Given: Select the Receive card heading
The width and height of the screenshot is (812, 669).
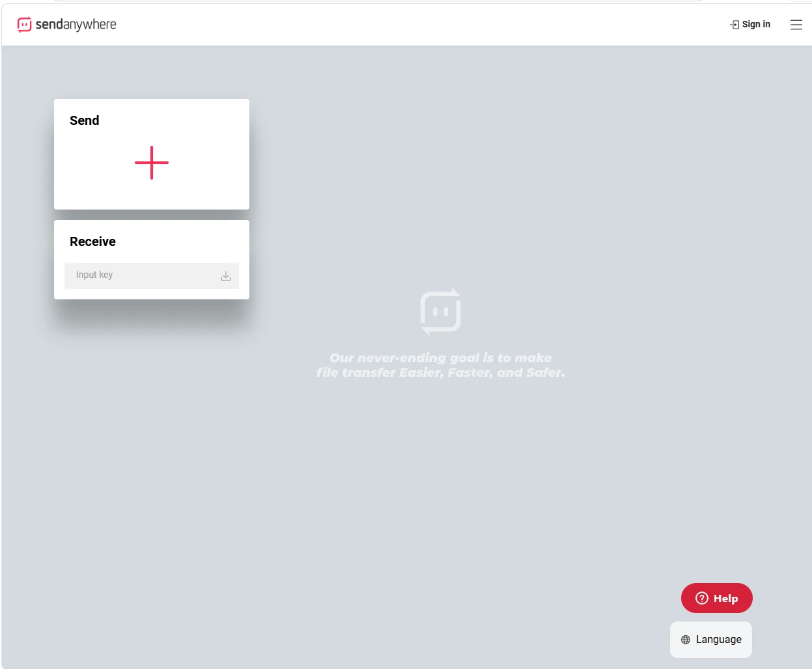Looking at the screenshot, I should pos(92,241).
